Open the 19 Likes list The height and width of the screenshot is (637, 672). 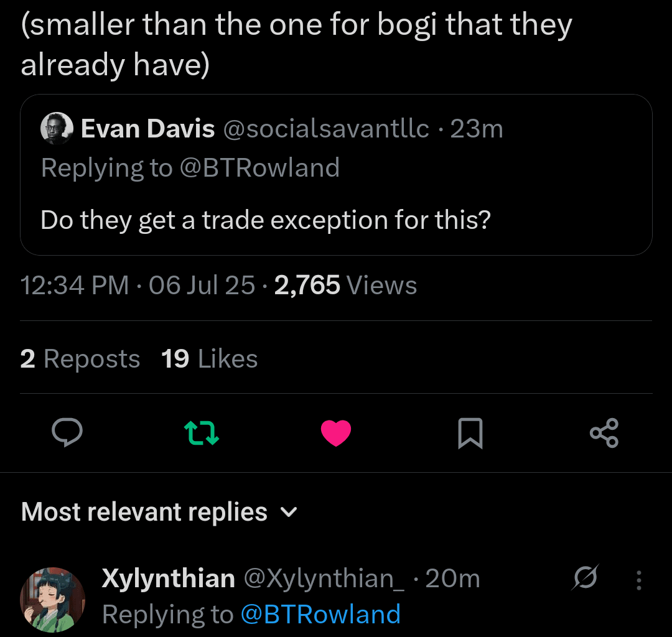[210, 358]
